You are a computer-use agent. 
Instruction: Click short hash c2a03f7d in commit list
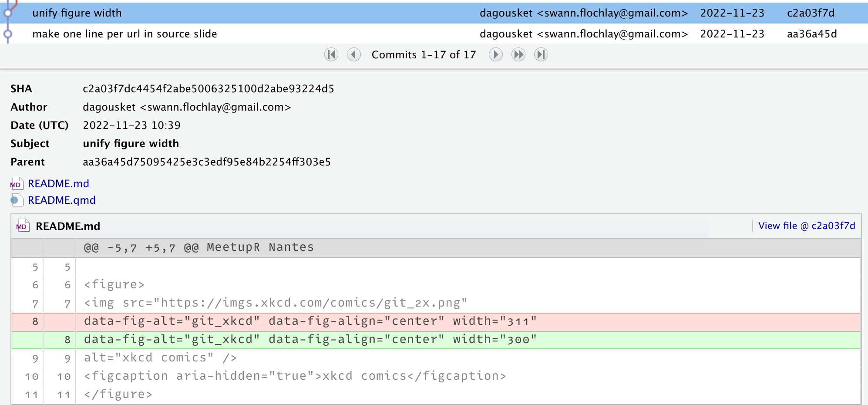pyautogui.click(x=811, y=13)
